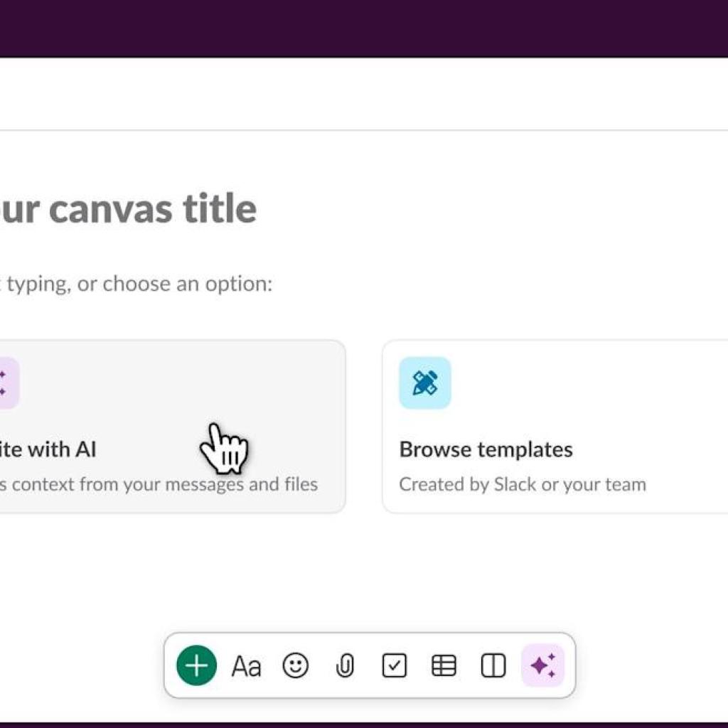
Task: Click the canvas body to start typing
Action: point(135,283)
